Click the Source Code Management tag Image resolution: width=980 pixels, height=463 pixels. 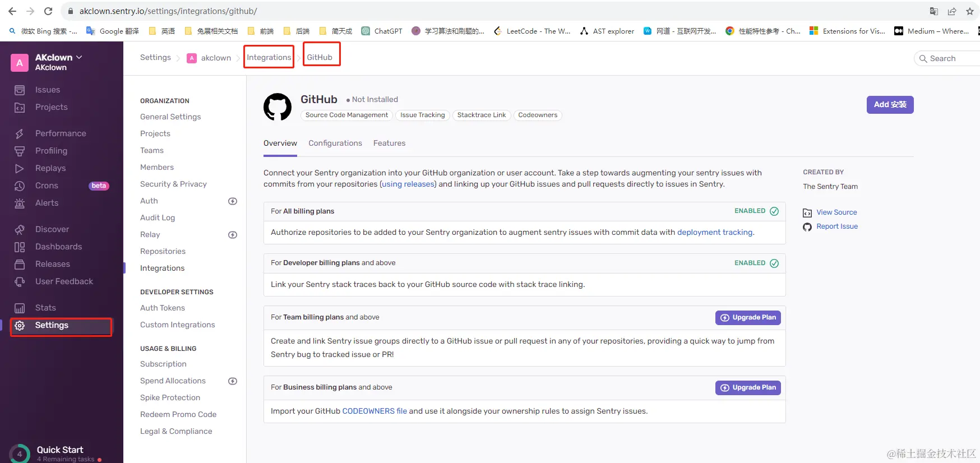click(346, 115)
